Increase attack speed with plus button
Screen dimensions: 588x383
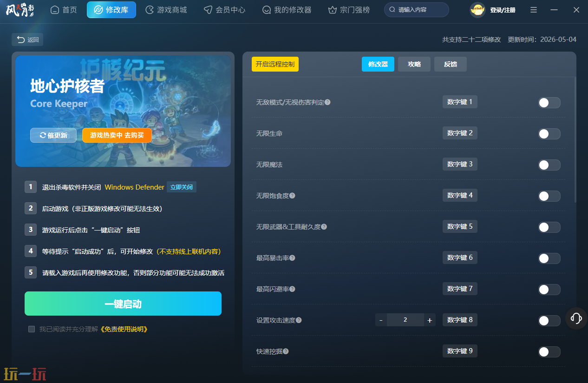[x=430, y=320]
